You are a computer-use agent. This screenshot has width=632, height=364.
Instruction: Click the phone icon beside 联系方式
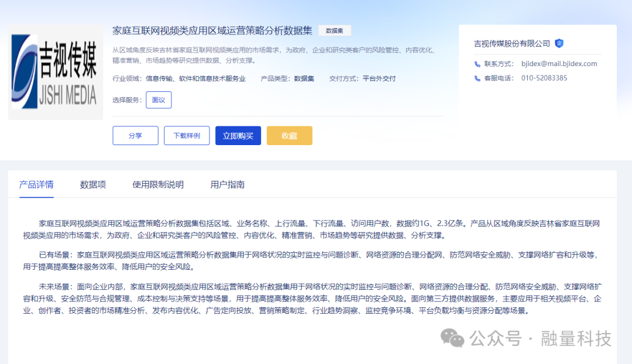pyautogui.click(x=478, y=63)
